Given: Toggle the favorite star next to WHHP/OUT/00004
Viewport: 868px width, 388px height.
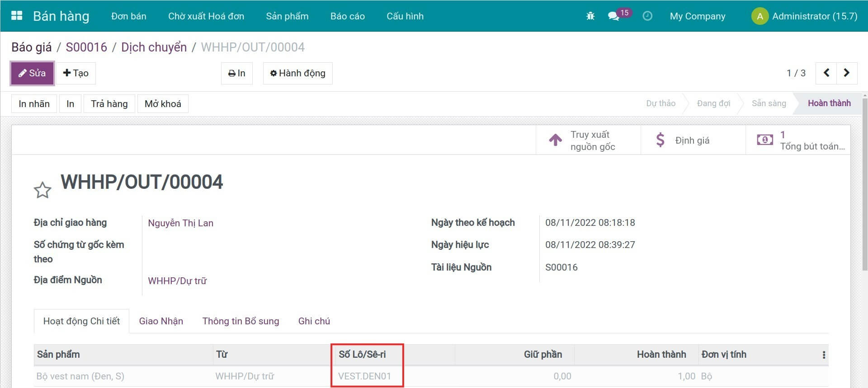Looking at the screenshot, I should (x=42, y=190).
